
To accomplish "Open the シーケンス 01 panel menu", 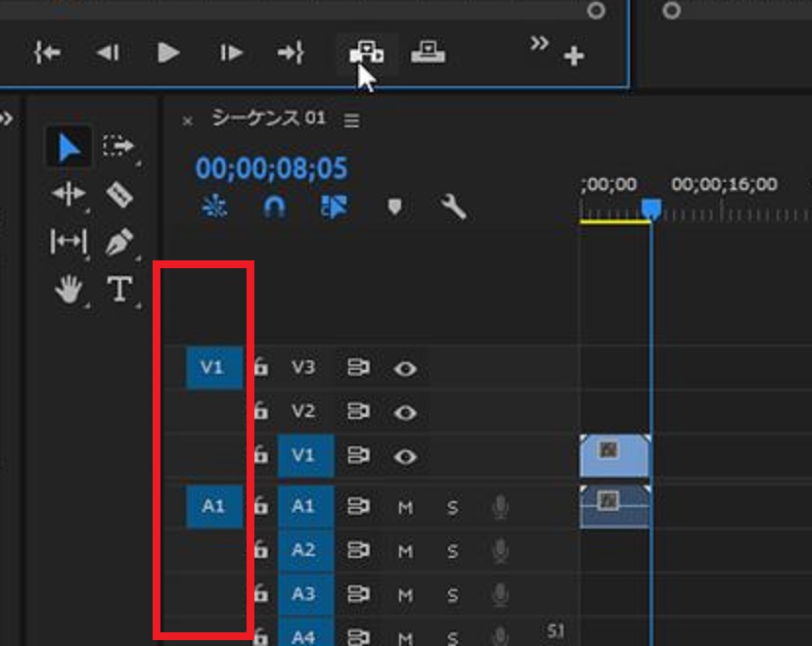I will [352, 120].
